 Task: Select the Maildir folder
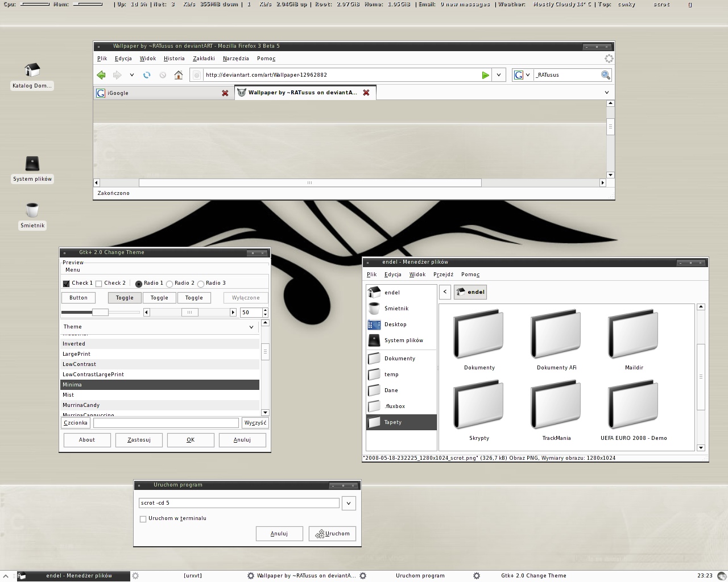pos(634,340)
